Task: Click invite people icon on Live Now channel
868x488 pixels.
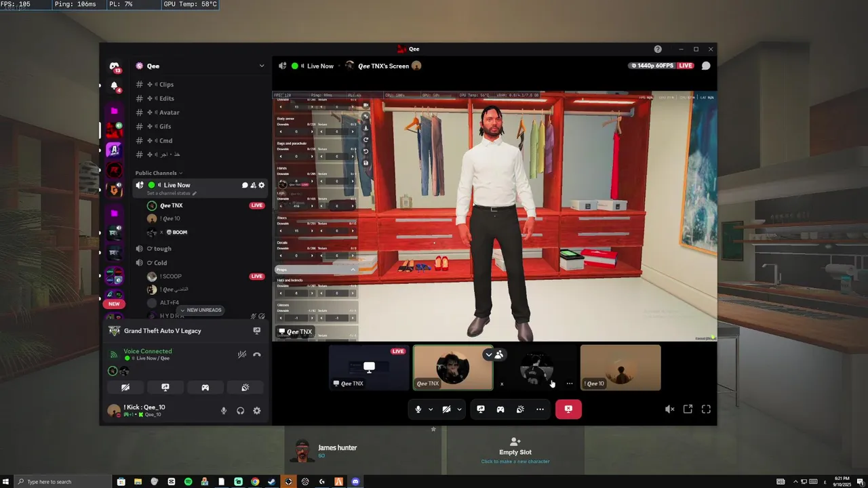Action: [253, 185]
